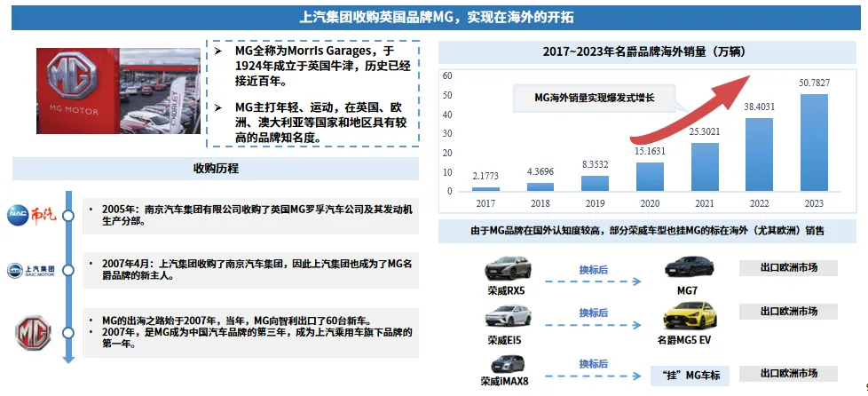Click the y-axis label 60
The height and width of the screenshot is (396, 868).
pos(446,75)
